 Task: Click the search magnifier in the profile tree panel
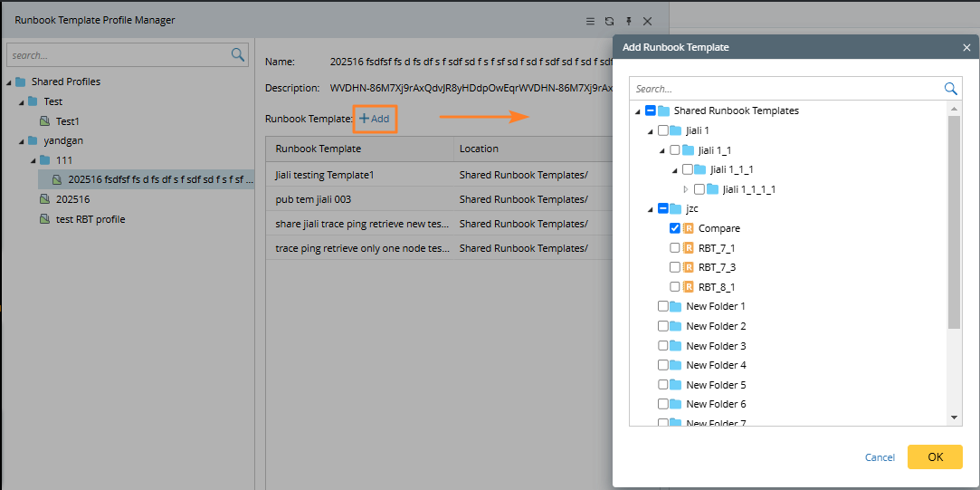(238, 55)
